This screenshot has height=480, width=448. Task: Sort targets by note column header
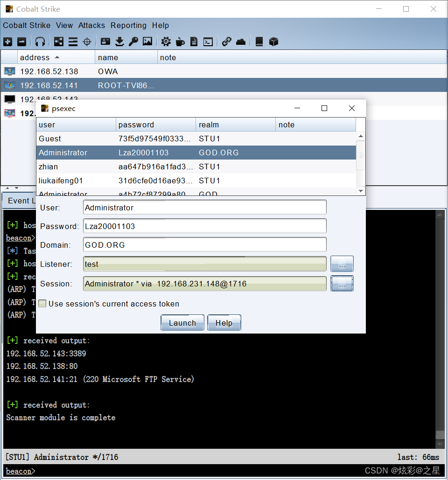point(302,57)
